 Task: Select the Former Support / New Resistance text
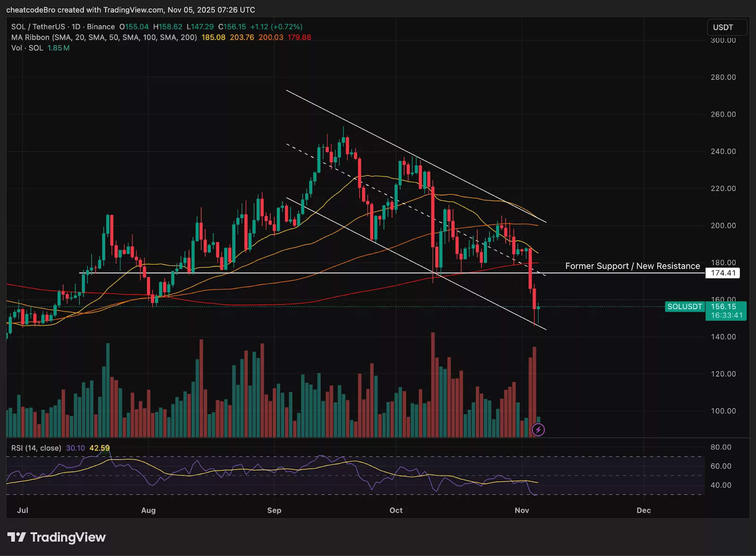[632, 266]
